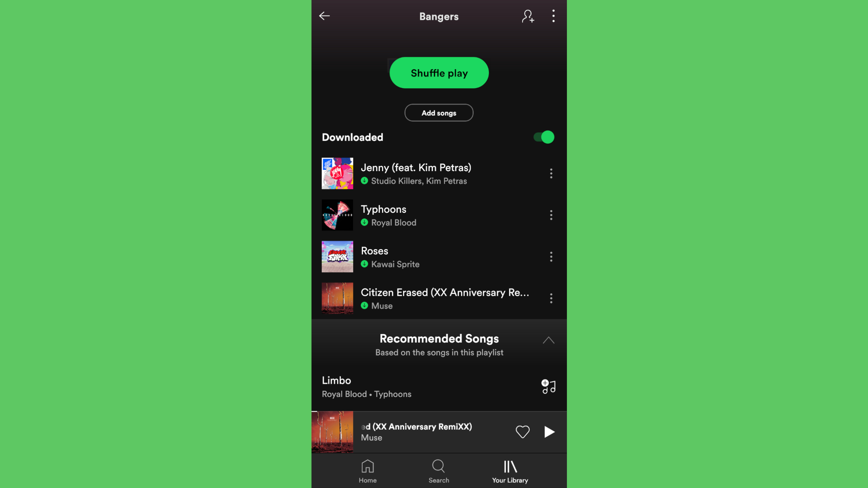The height and width of the screenshot is (488, 868).
Task: Click the Roses album thumbnail
Action: point(337,256)
